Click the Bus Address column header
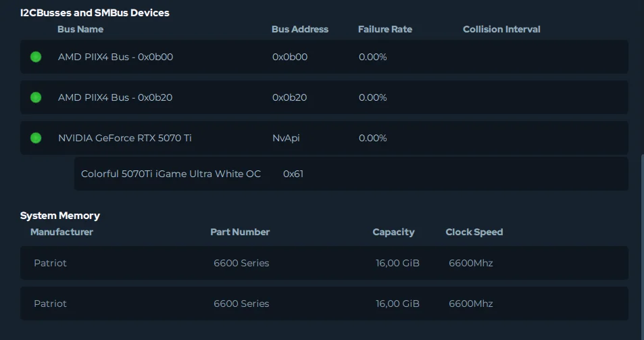This screenshot has height=340, width=644. coord(300,29)
